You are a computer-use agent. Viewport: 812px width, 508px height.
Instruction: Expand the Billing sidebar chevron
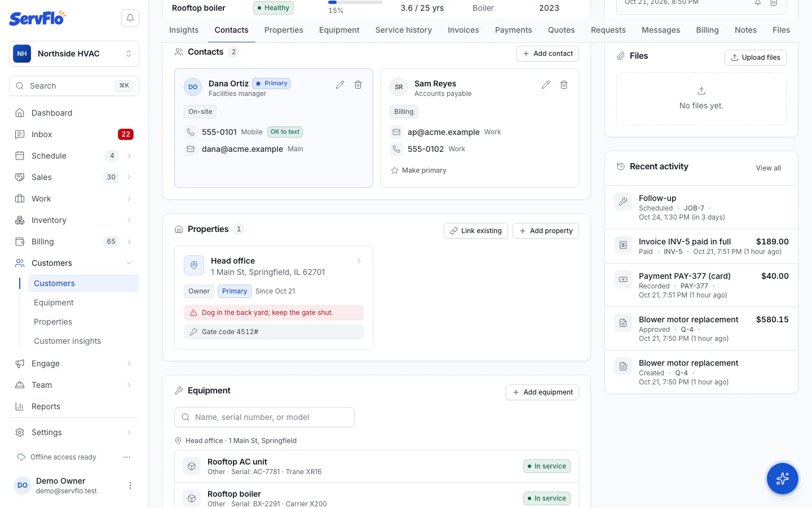[x=129, y=242]
